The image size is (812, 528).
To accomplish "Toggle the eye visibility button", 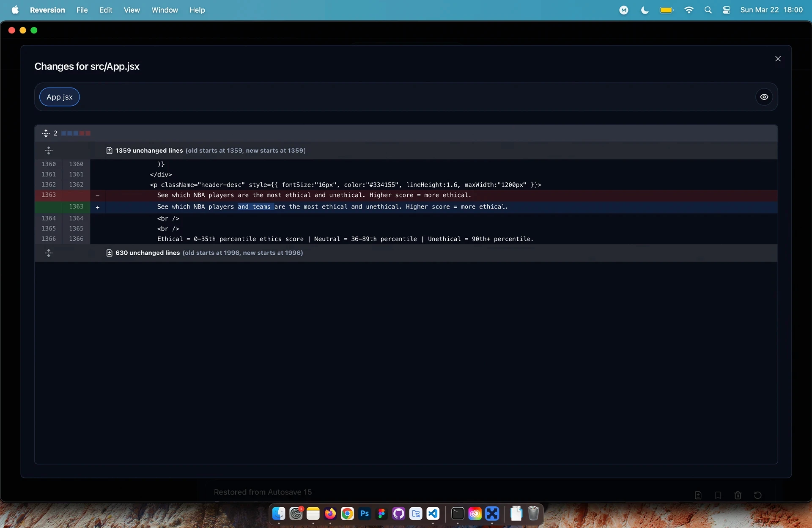I will 764,97.
